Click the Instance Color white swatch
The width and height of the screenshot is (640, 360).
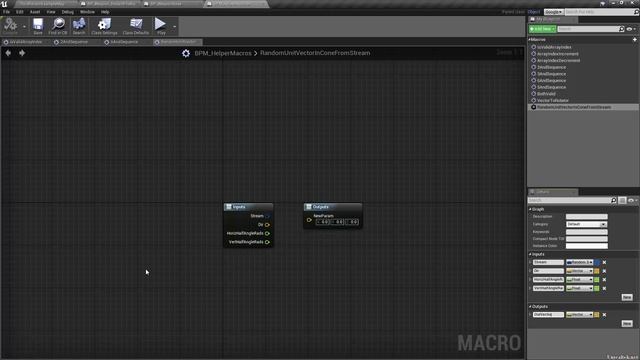[587, 246]
